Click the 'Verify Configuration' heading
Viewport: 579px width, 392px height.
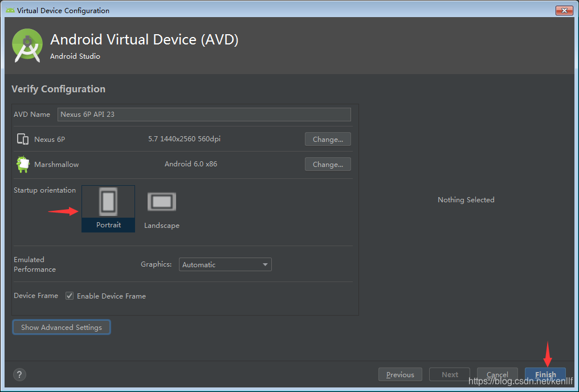[58, 89]
